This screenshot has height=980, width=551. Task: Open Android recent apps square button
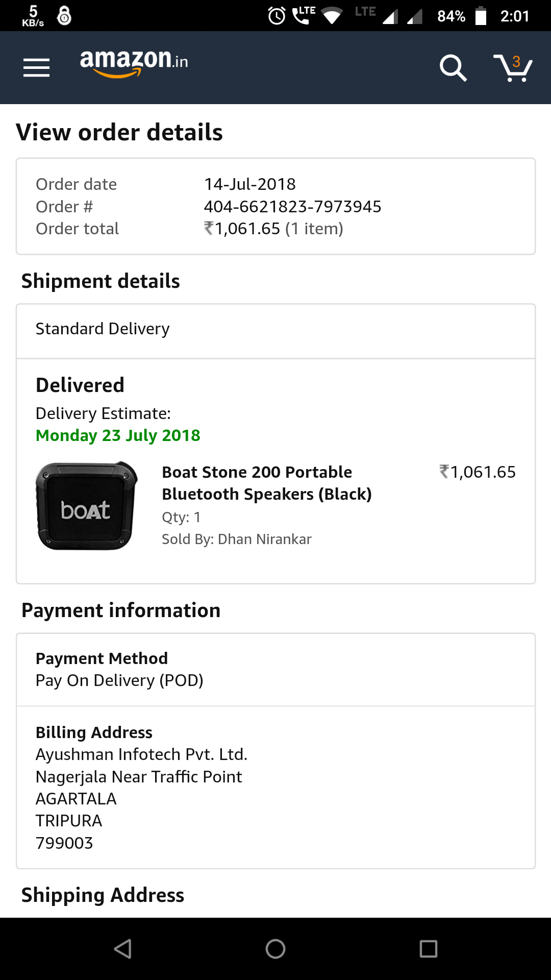click(x=428, y=949)
